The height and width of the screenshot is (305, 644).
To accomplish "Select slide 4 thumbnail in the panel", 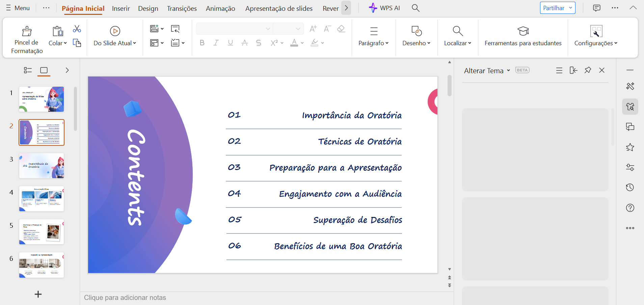I will pos(41,199).
